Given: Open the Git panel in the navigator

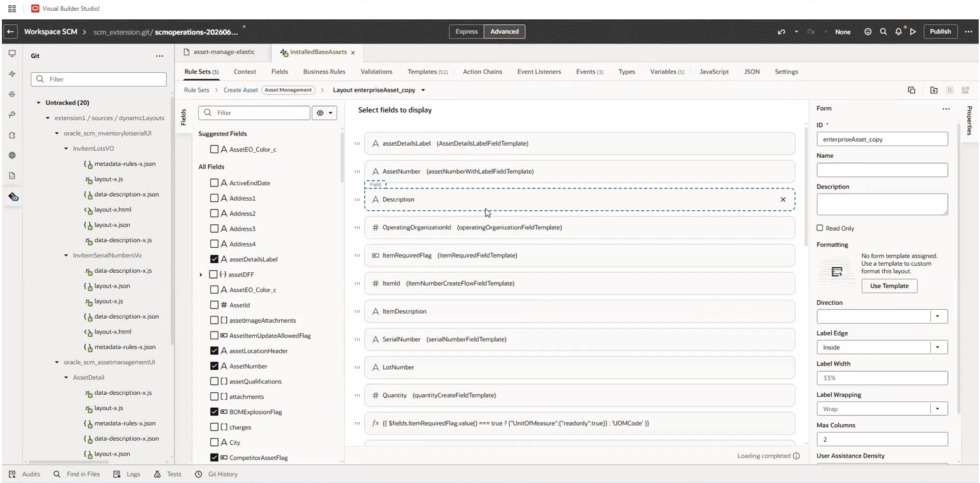Looking at the screenshot, I should [x=12, y=197].
